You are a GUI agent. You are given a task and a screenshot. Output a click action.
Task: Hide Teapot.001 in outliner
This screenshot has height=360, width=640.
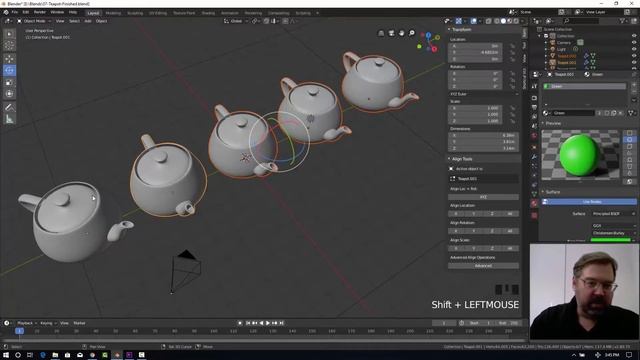pyautogui.click(x=634, y=62)
